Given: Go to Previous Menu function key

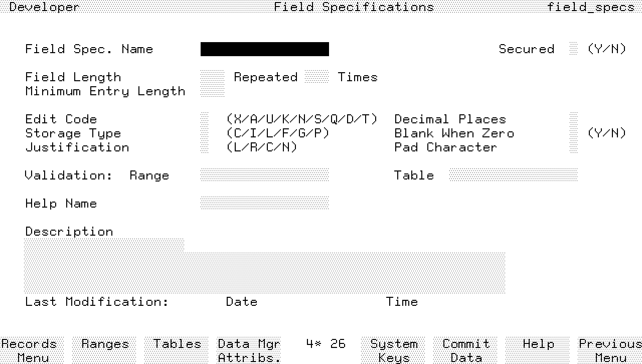Looking at the screenshot, I should coord(610,350).
